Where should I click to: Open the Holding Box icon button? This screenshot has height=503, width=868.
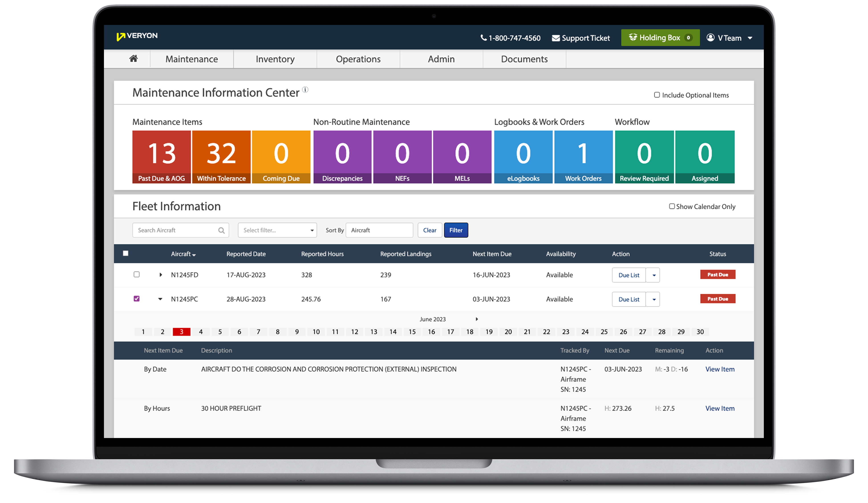[633, 37]
